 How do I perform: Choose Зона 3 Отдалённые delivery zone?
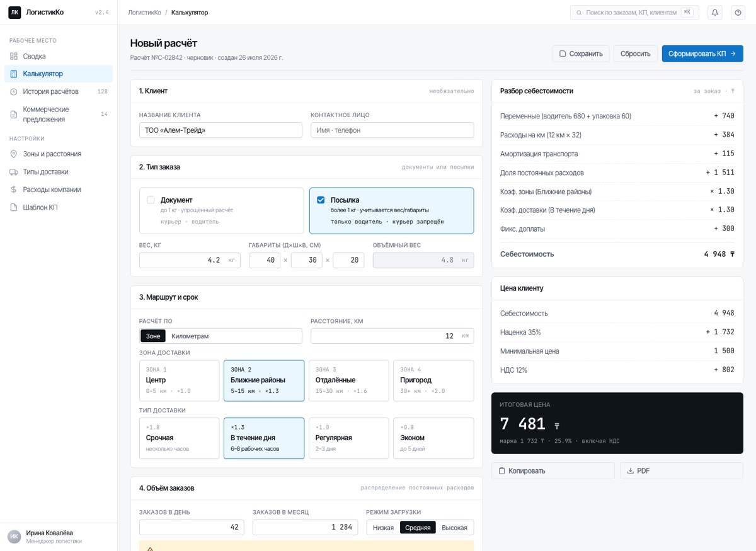click(x=348, y=380)
